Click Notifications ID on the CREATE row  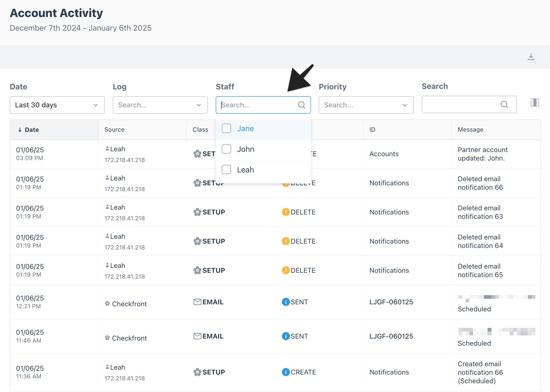point(389,372)
